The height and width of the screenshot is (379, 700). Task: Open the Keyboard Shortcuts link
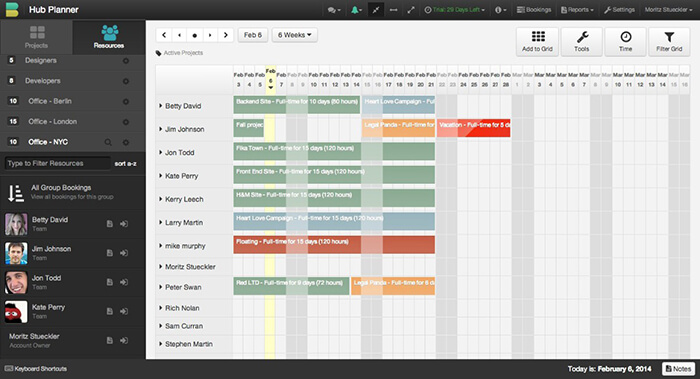(36, 369)
